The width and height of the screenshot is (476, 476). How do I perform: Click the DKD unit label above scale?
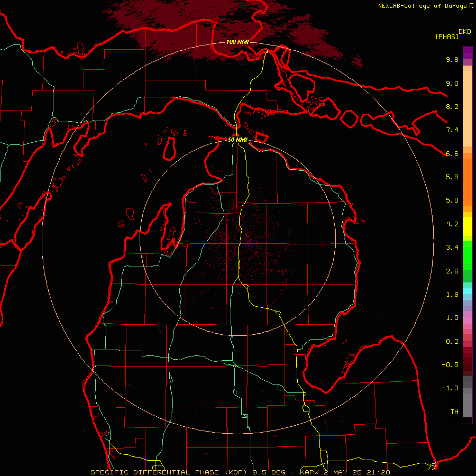pos(465,32)
